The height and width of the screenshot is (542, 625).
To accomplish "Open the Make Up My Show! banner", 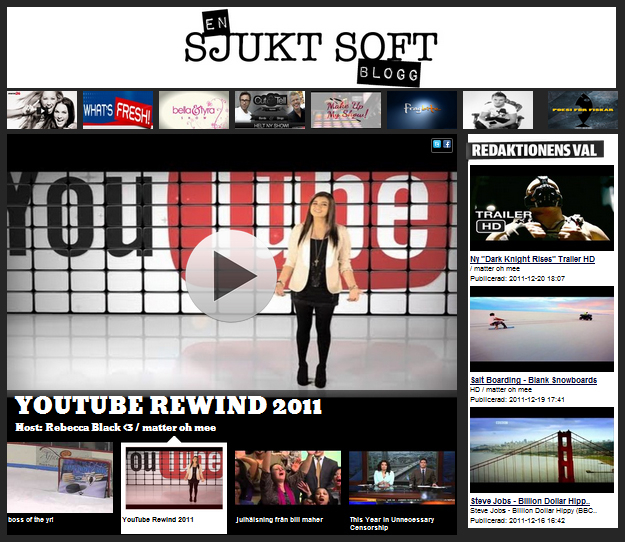I will click(346, 110).
